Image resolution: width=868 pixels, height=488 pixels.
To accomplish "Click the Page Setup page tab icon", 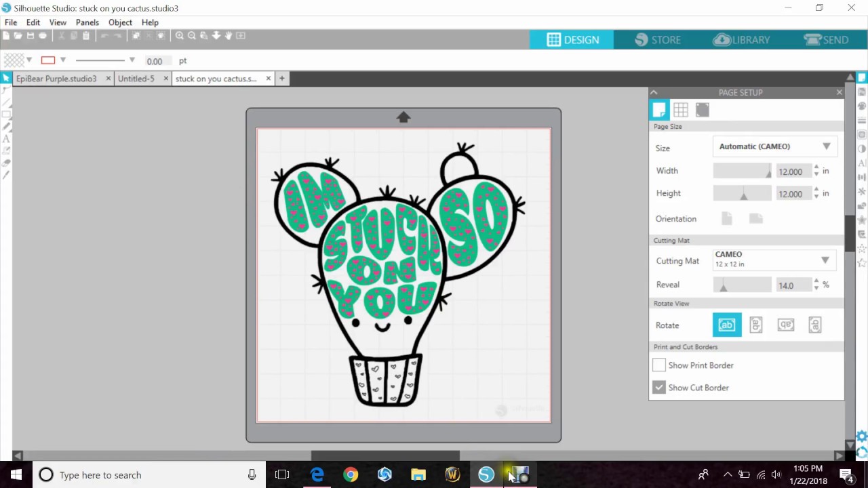I will coord(659,110).
